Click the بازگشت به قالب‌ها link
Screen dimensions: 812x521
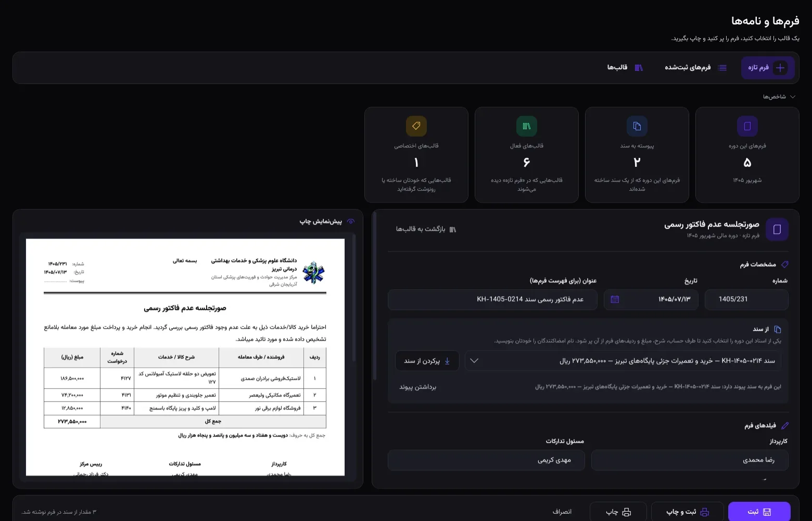(426, 229)
